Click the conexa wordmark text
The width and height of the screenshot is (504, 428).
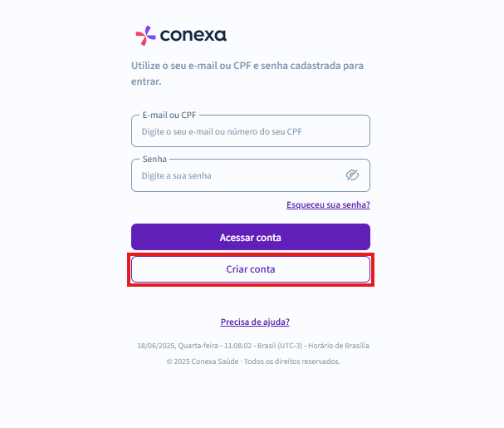(x=193, y=35)
